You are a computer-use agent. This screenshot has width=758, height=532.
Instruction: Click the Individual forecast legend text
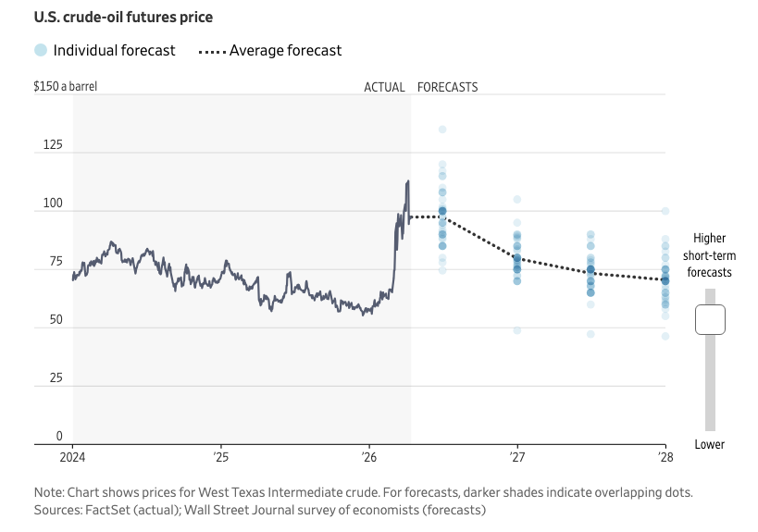[x=114, y=51]
